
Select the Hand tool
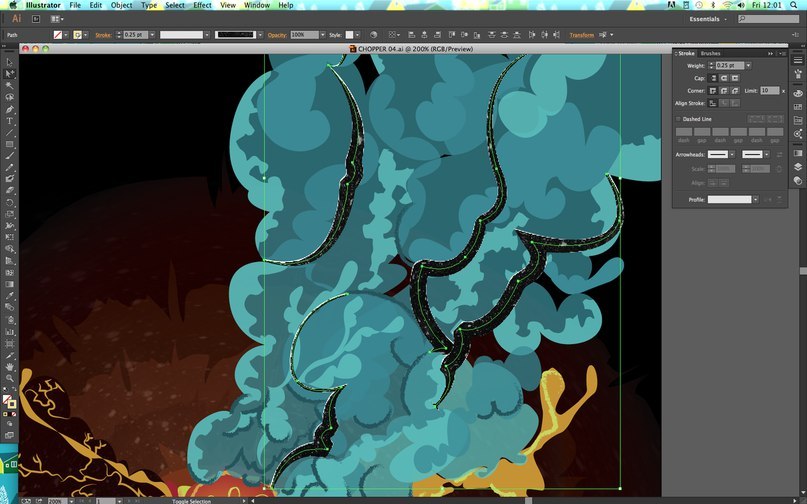(x=9, y=367)
